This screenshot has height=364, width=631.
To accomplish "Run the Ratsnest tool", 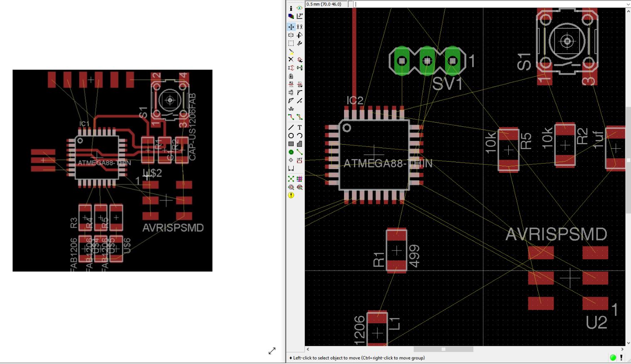I will coord(291,179).
